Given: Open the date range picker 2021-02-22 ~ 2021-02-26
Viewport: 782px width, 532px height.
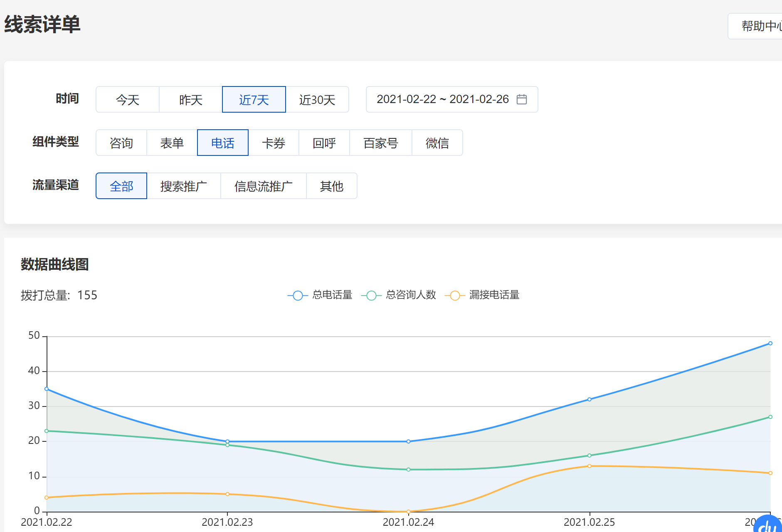Looking at the screenshot, I should [x=442, y=99].
